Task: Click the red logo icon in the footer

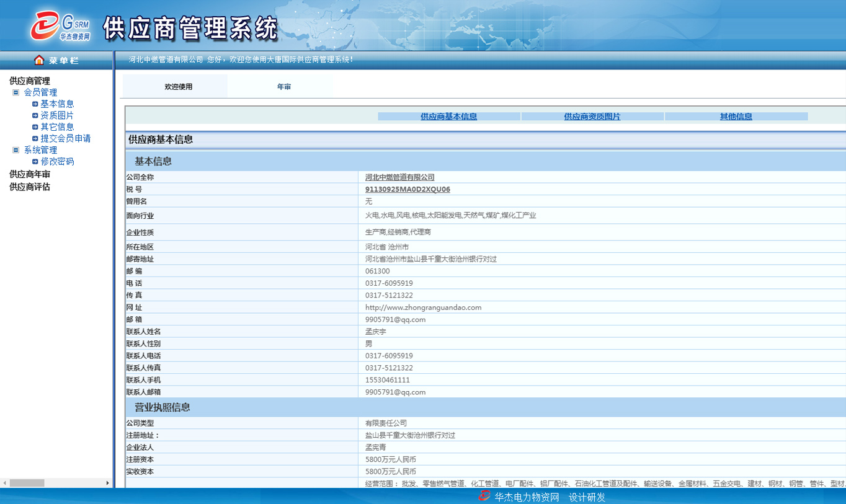Action: (x=483, y=497)
